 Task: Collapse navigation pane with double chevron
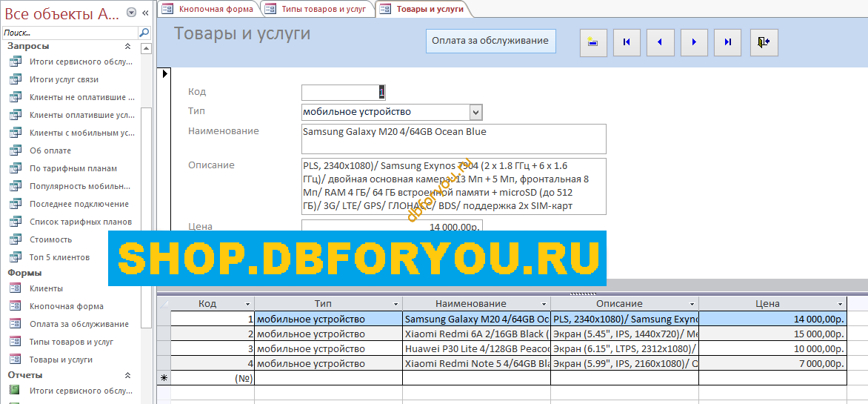[145, 13]
